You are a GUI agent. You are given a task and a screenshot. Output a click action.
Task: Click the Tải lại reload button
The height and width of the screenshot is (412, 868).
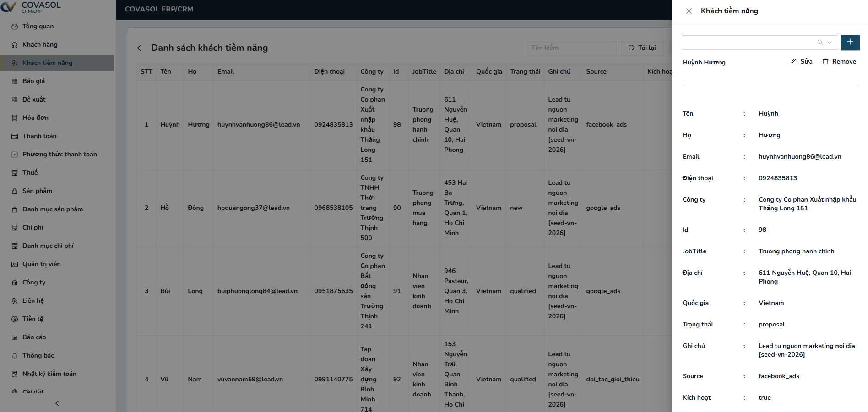pos(641,48)
